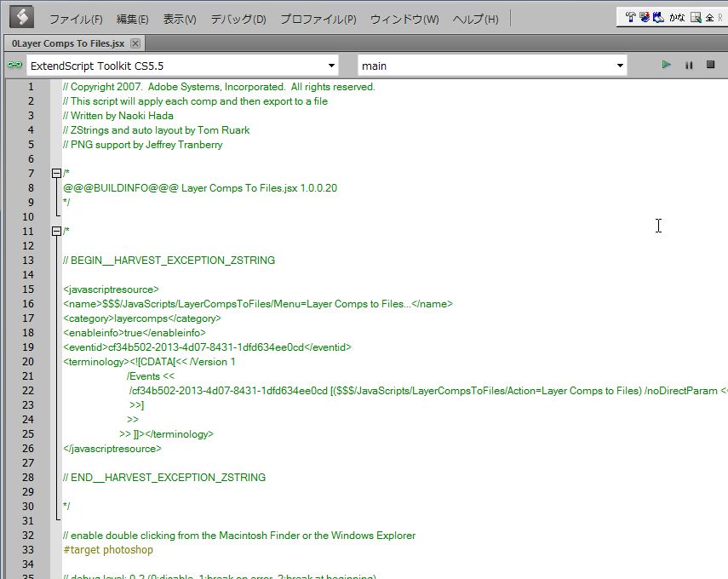This screenshot has width=728, height=579.
Task: Click IME word registration book icon
Action: point(645,17)
